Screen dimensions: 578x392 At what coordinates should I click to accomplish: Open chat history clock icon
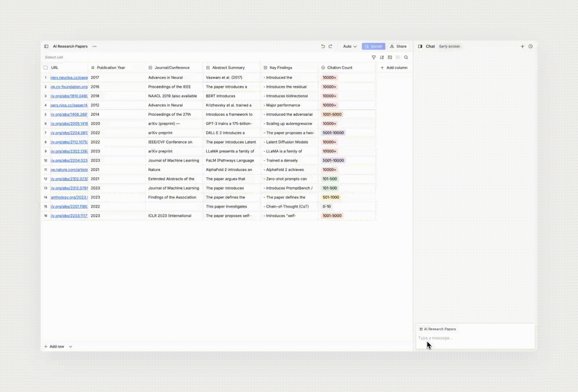click(530, 46)
